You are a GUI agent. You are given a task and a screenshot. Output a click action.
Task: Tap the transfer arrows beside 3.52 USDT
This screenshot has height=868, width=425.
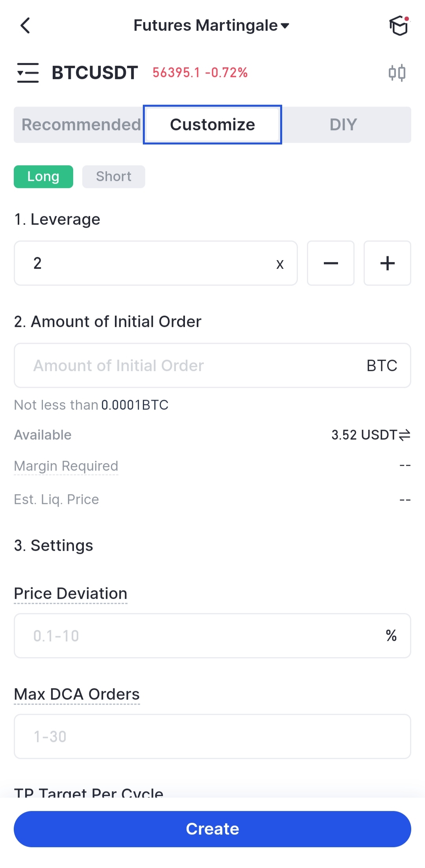tap(405, 435)
